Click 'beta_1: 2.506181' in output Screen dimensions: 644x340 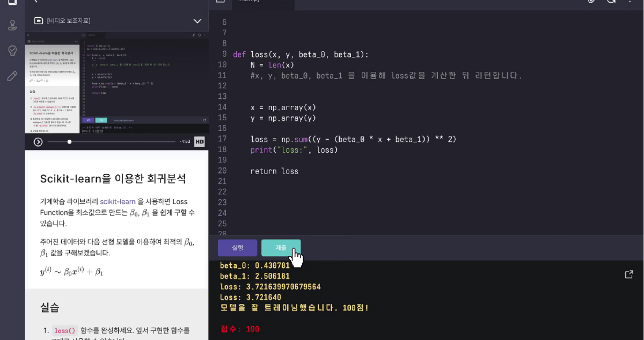pyautogui.click(x=255, y=276)
